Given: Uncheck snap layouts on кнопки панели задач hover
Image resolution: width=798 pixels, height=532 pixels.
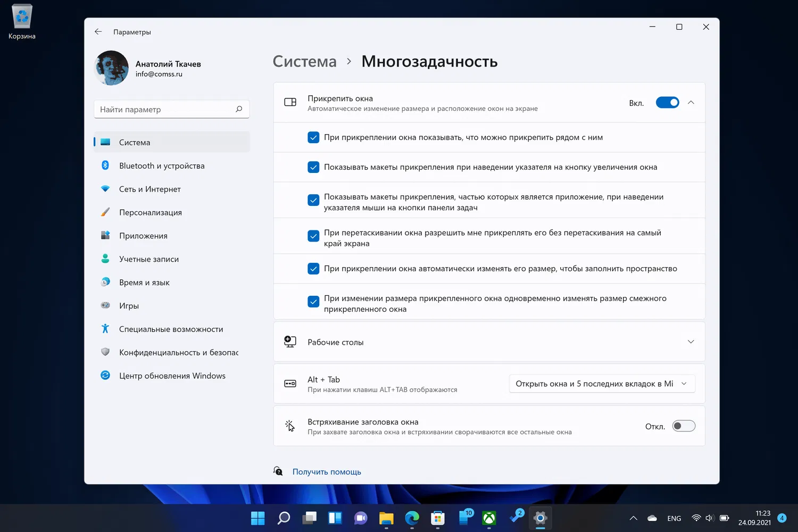Looking at the screenshot, I should (313, 200).
